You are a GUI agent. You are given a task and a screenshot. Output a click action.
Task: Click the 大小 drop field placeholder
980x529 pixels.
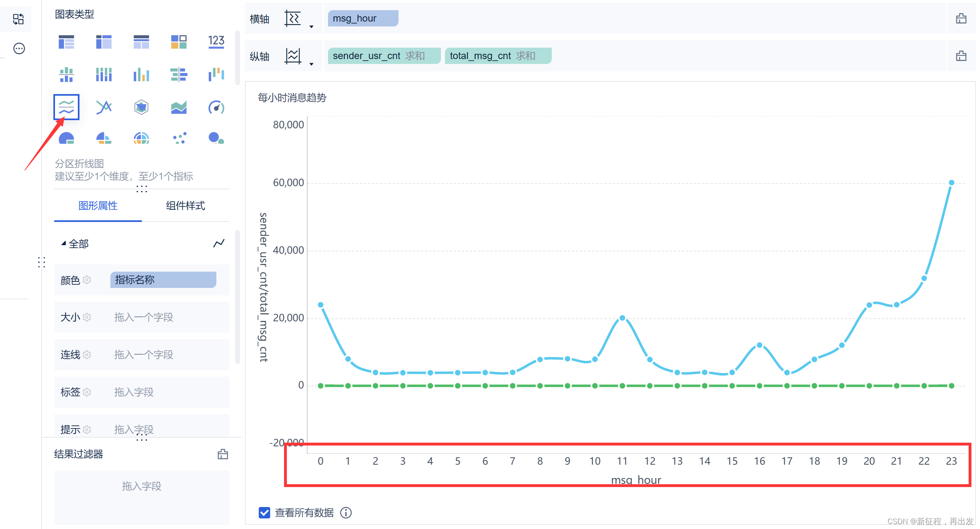(x=144, y=317)
